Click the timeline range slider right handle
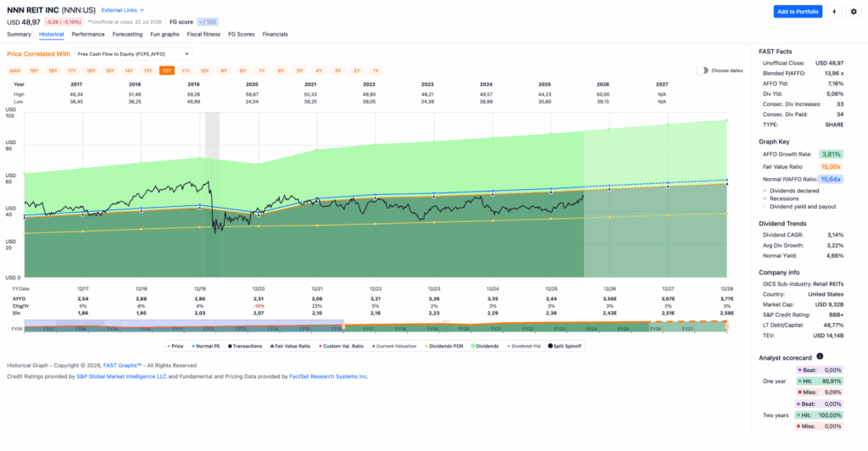 click(726, 326)
